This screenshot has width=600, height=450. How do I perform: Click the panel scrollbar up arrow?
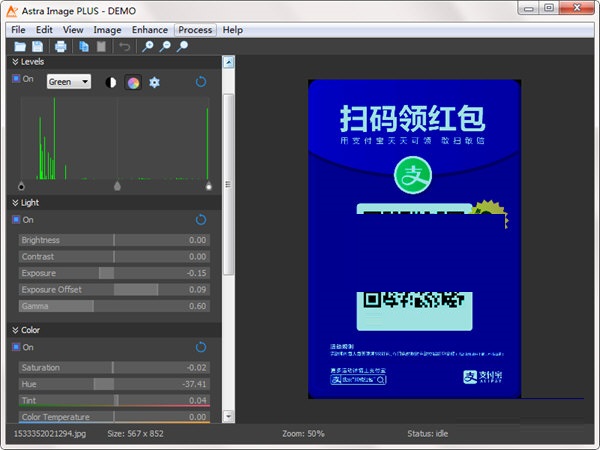[x=228, y=62]
